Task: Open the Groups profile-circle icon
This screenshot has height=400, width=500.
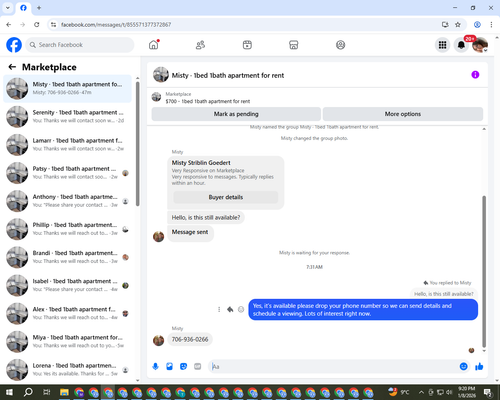Action: pyautogui.click(x=340, y=45)
